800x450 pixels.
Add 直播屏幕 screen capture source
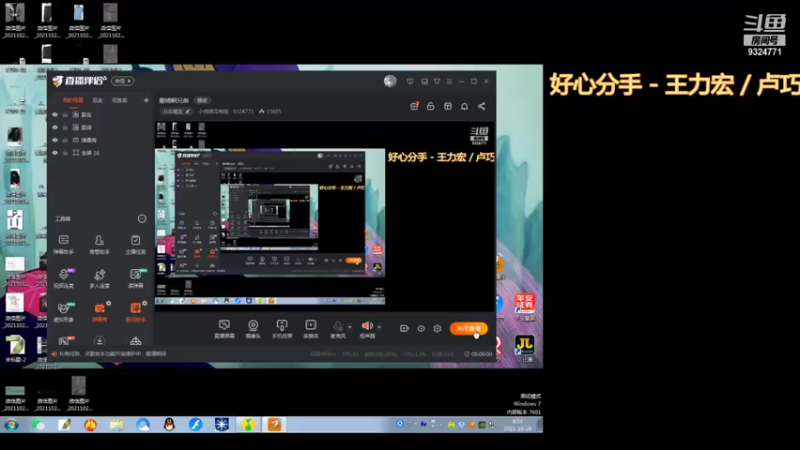[x=224, y=329]
